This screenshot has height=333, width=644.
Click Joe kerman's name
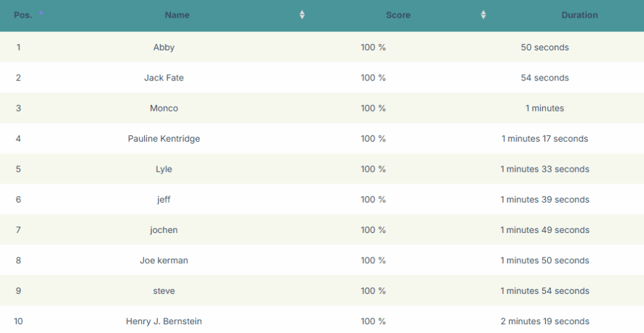[164, 260]
